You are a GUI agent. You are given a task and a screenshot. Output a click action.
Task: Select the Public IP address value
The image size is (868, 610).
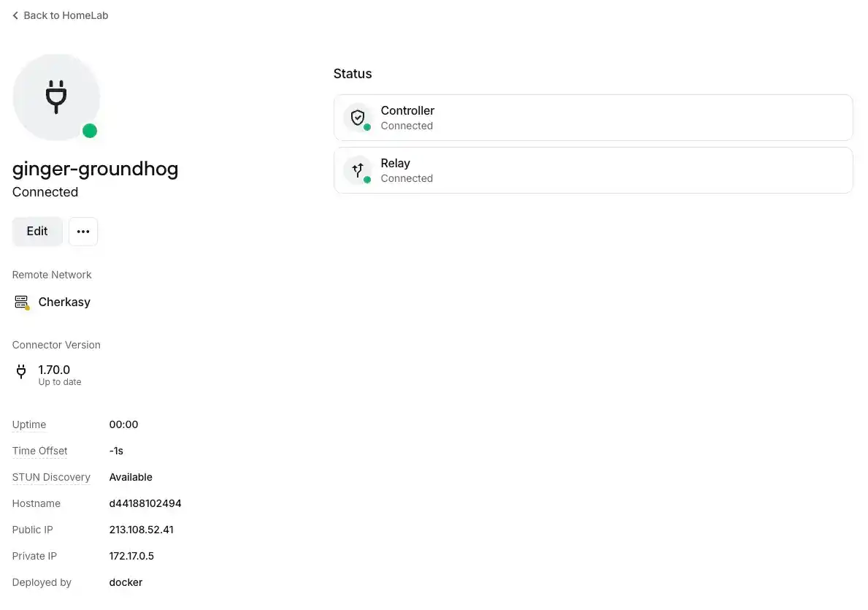coord(142,530)
